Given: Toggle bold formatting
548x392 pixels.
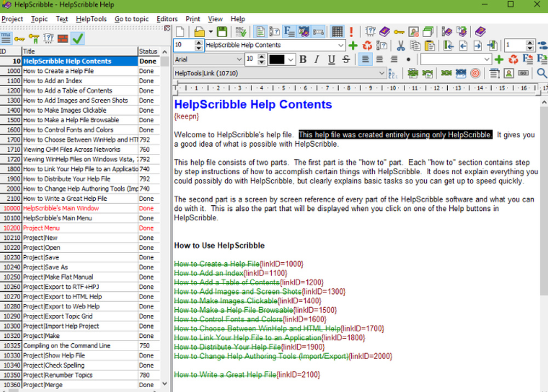Looking at the screenshot, I should click(303, 60).
